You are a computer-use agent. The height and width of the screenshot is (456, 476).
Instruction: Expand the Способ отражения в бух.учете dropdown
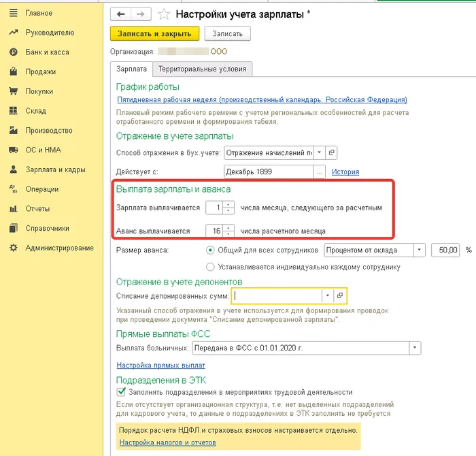coord(320,152)
